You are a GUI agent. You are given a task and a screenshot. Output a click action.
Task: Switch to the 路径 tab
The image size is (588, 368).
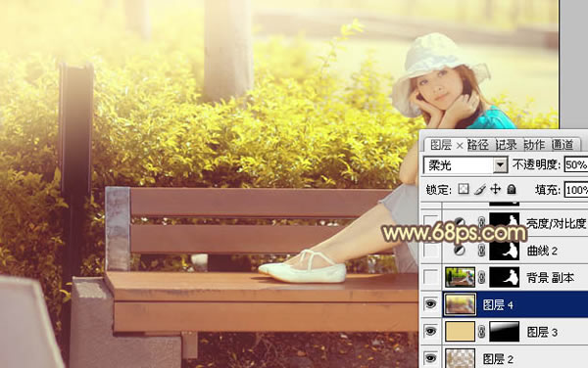(478, 145)
